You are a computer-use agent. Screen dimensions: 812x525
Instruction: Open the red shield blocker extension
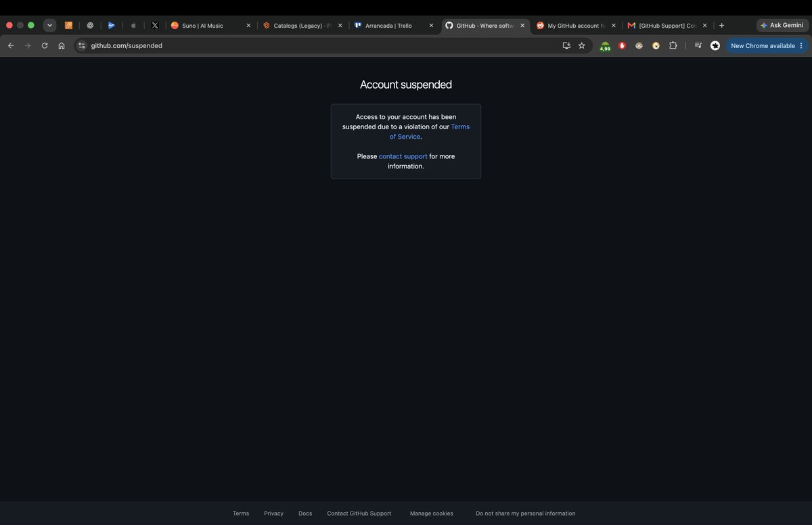pos(623,45)
